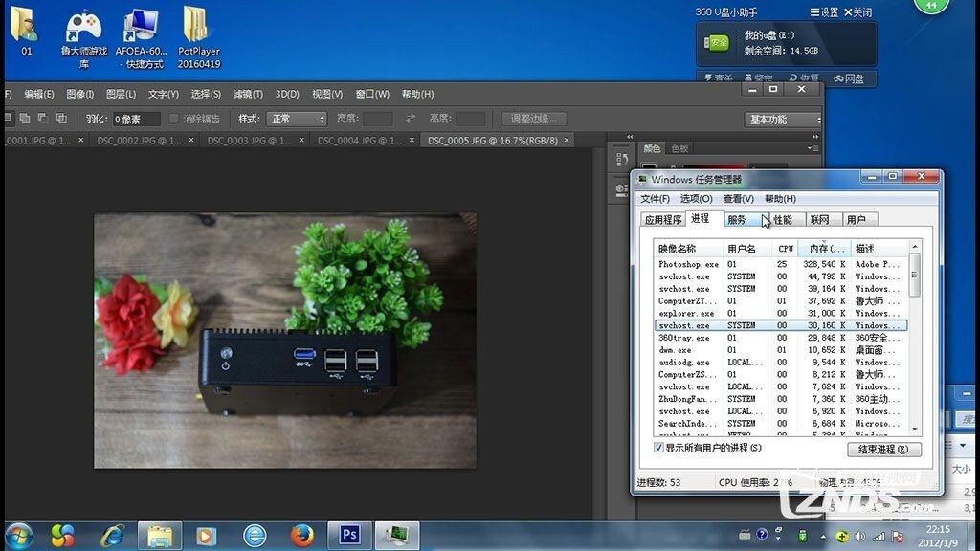Viewport: 980px width, 551px height.
Task: Open Task Manager 文件(F) menu
Action: coord(655,199)
